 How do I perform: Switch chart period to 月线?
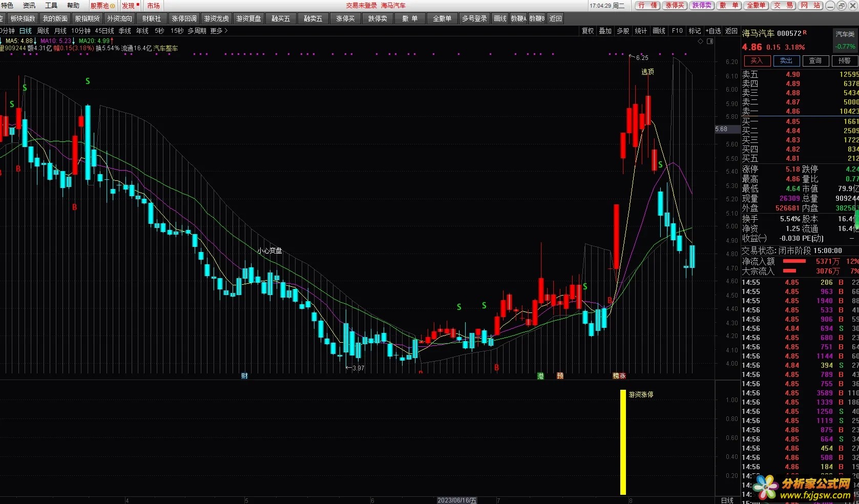[x=60, y=31]
